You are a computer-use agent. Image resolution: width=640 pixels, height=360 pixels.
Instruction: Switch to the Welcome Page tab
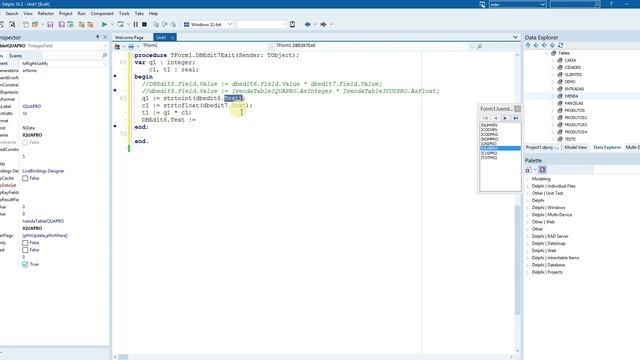coord(129,37)
